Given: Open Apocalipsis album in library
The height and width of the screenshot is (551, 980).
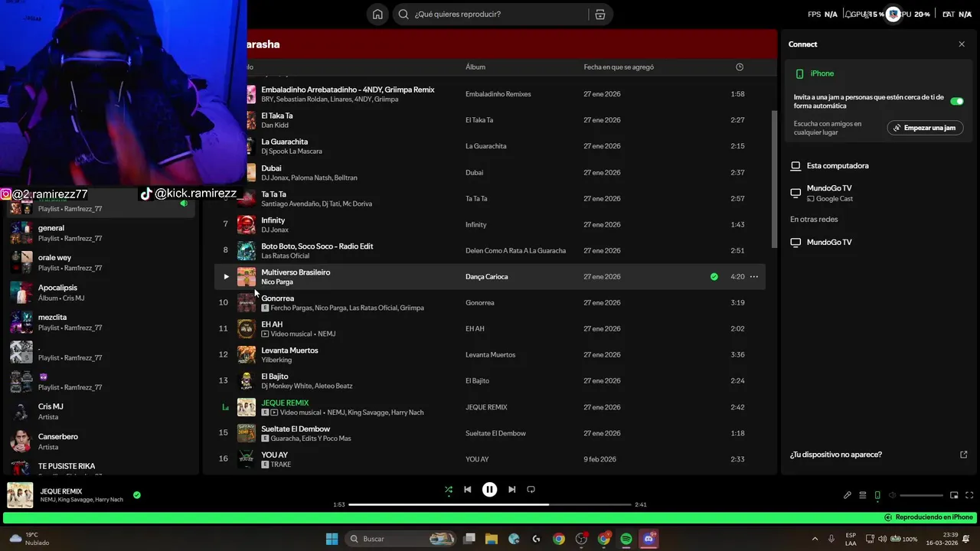Looking at the screenshot, I should pyautogui.click(x=101, y=292).
